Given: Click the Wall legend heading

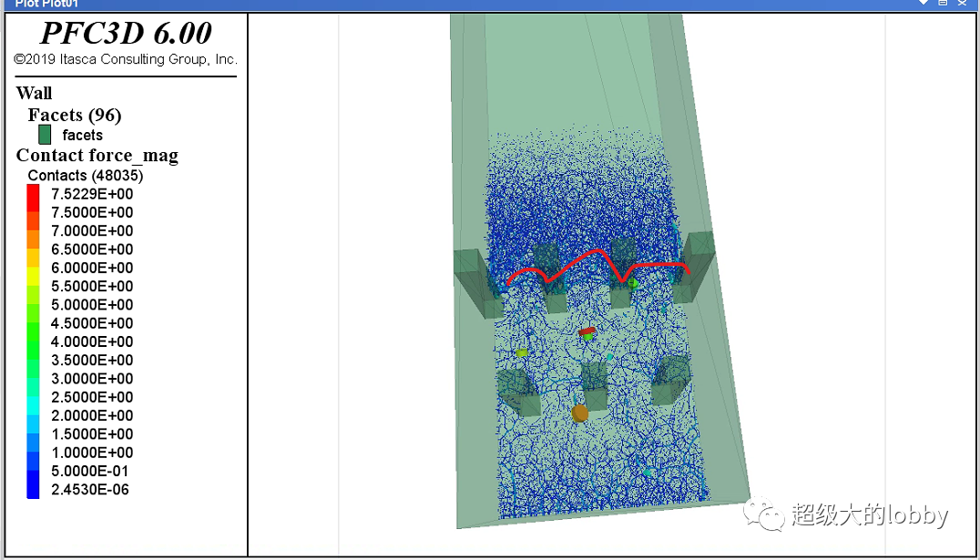Looking at the screenshot, I should pyautogui.click(x=34, y=93).
